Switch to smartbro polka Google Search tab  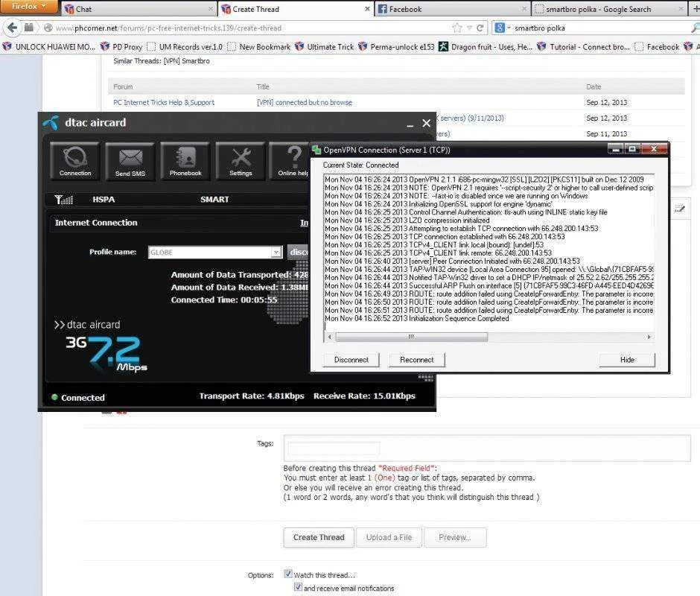[609, 9]
